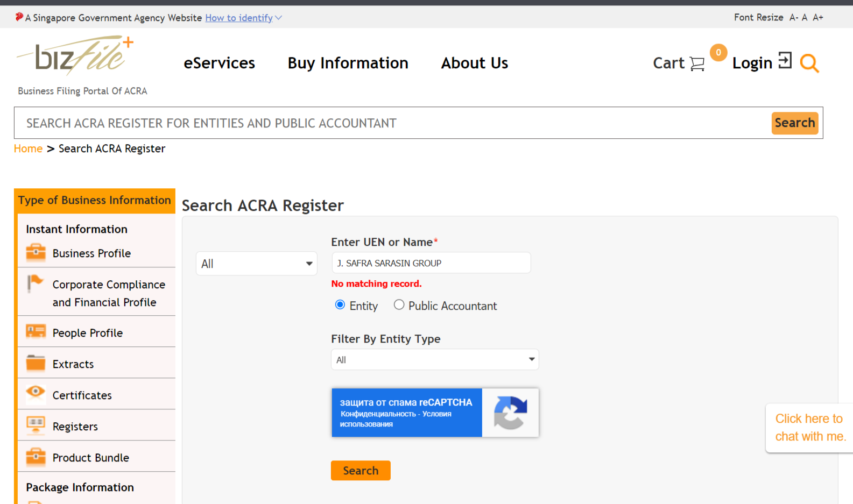Decrease font size with A-

794,17
